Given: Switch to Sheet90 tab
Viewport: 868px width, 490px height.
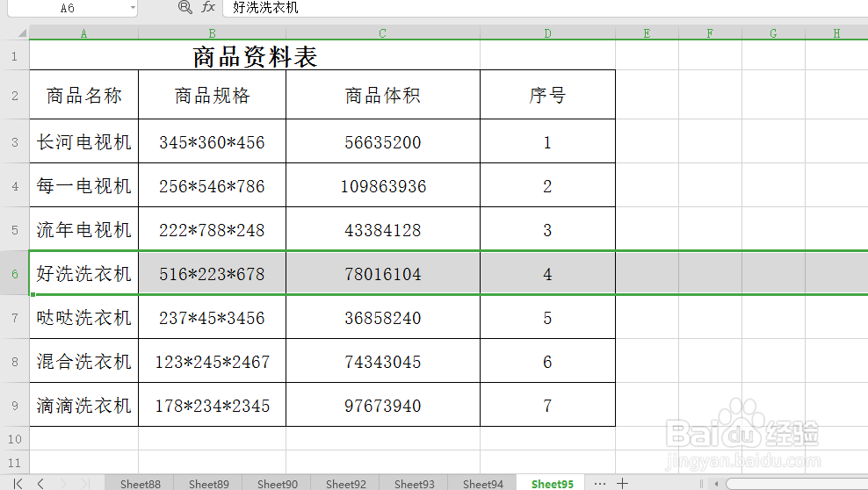Looking at the screenshot, I should point(278,483).
